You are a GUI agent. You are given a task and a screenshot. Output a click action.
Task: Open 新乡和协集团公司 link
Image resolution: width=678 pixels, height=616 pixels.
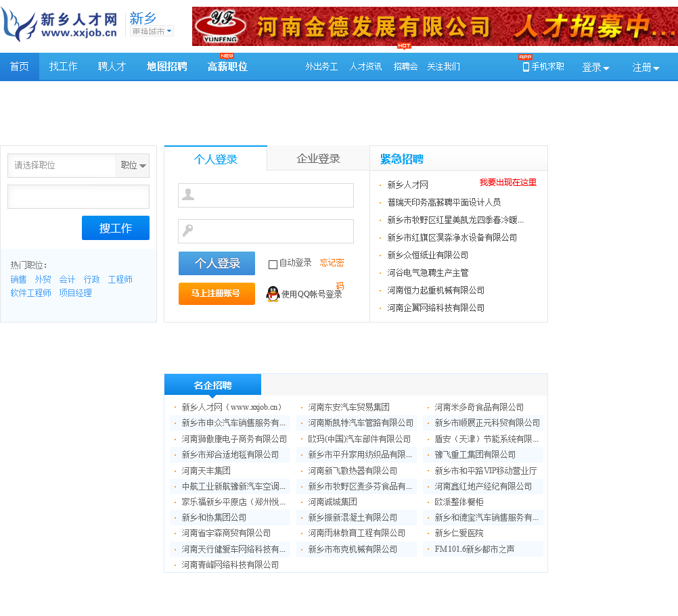pyautogui.click(x=214, y=517)
